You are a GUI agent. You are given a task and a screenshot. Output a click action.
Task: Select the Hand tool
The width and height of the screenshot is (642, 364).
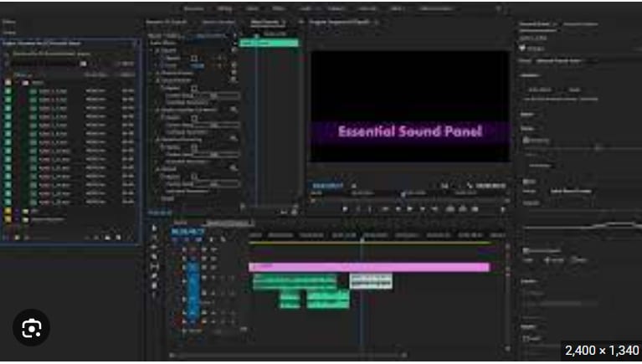(x=154, y=285)
